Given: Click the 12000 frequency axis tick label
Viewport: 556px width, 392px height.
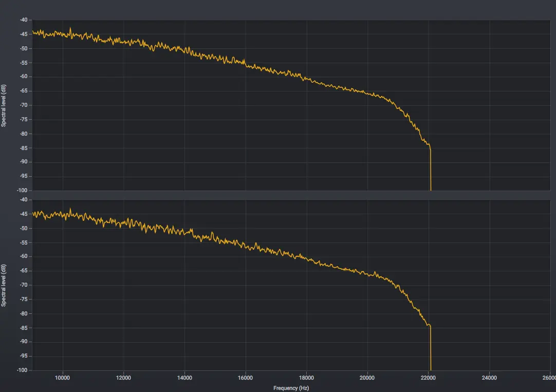Looking at the screenshot, I should point(123,378).
